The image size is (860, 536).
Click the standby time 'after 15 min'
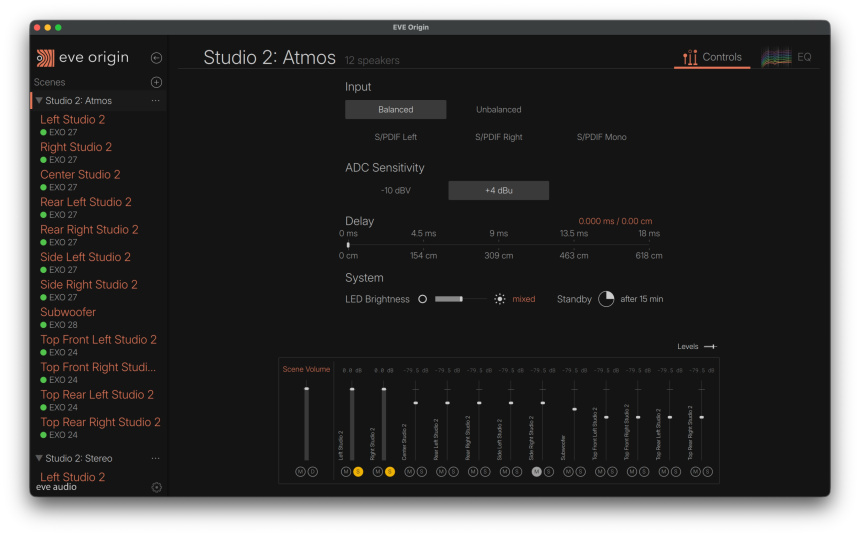[x=641, y=299]
